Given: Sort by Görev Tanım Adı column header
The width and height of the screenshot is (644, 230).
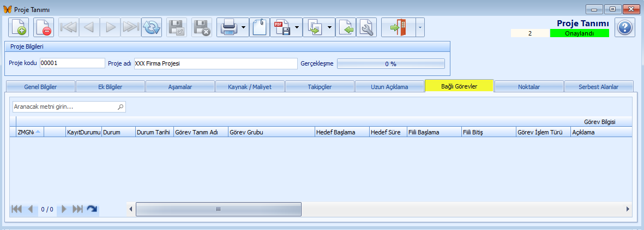Looking at the screenshot, I should (x=200, y=132).
